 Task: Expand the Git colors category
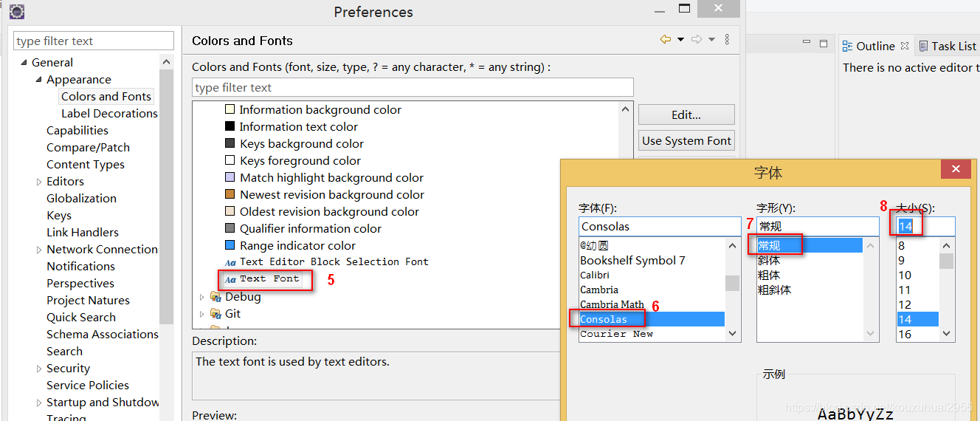201,314
